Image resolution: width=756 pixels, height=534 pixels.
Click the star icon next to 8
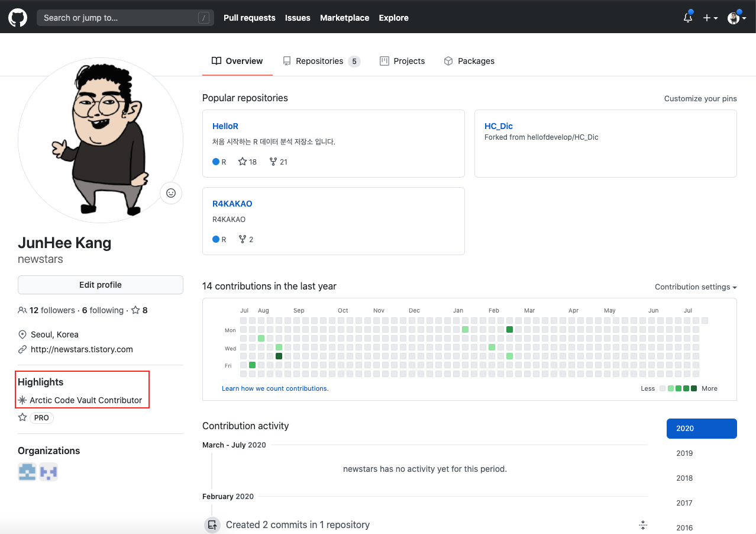(135, 310)
